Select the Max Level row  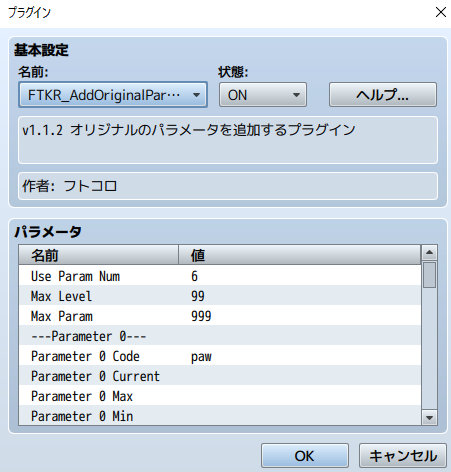pos(220,296)
